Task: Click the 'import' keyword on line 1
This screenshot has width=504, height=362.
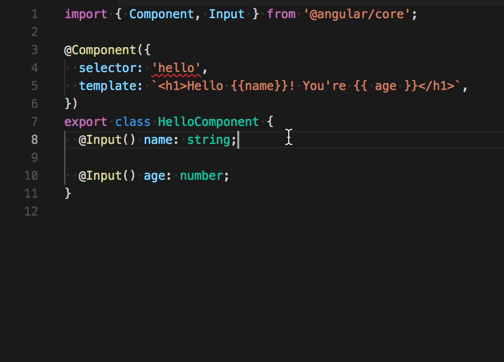Action: [86, 14]
